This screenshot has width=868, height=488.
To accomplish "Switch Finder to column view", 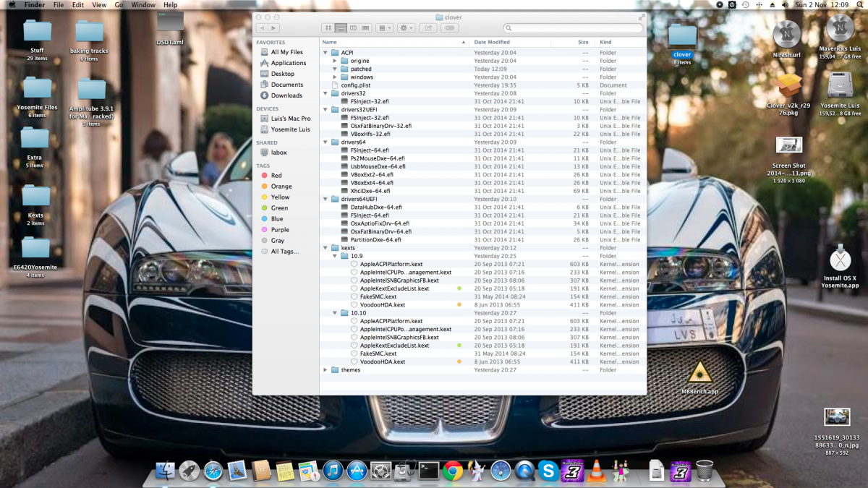I will 353,28.
